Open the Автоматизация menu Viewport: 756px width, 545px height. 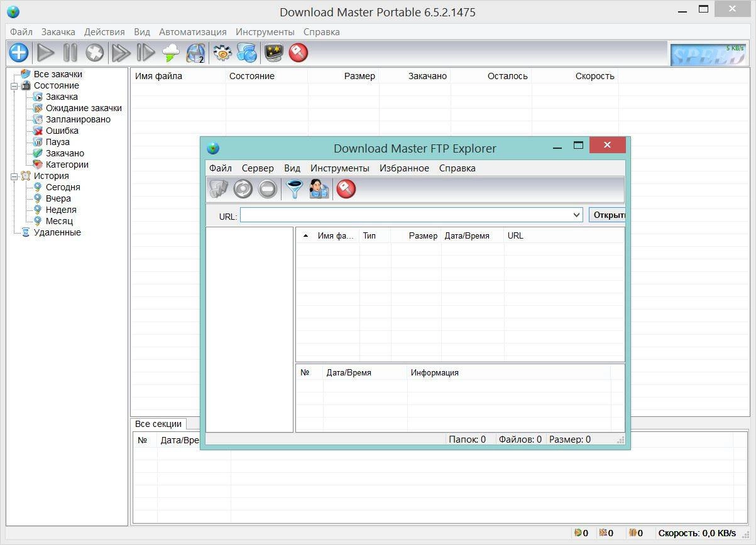[x=193, y=31]
